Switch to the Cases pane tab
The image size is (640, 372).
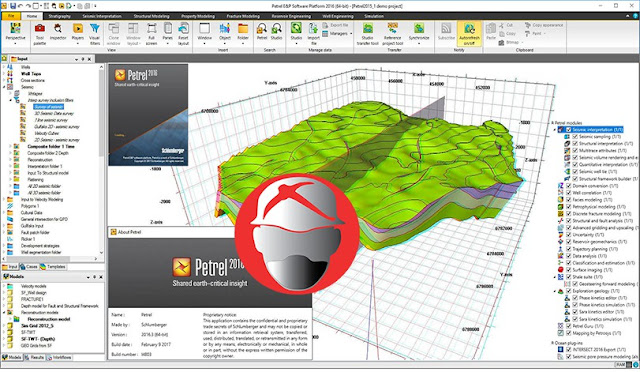(29, 267)
